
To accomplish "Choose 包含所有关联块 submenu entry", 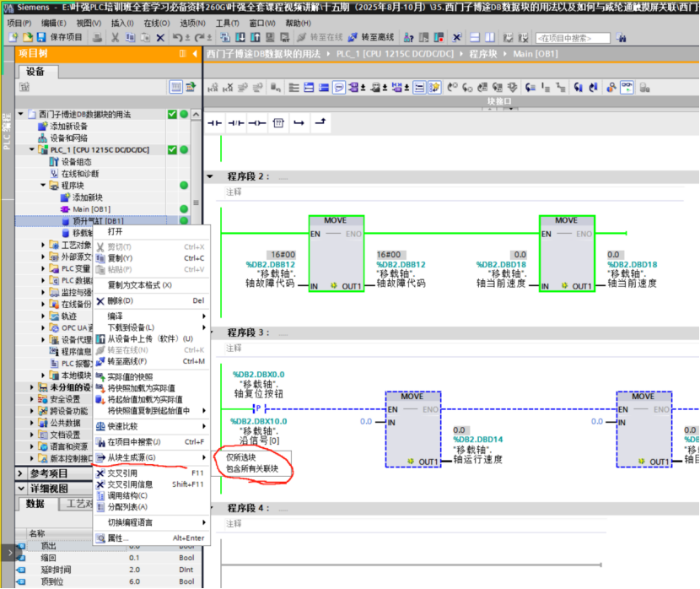I will click(252, 468).
